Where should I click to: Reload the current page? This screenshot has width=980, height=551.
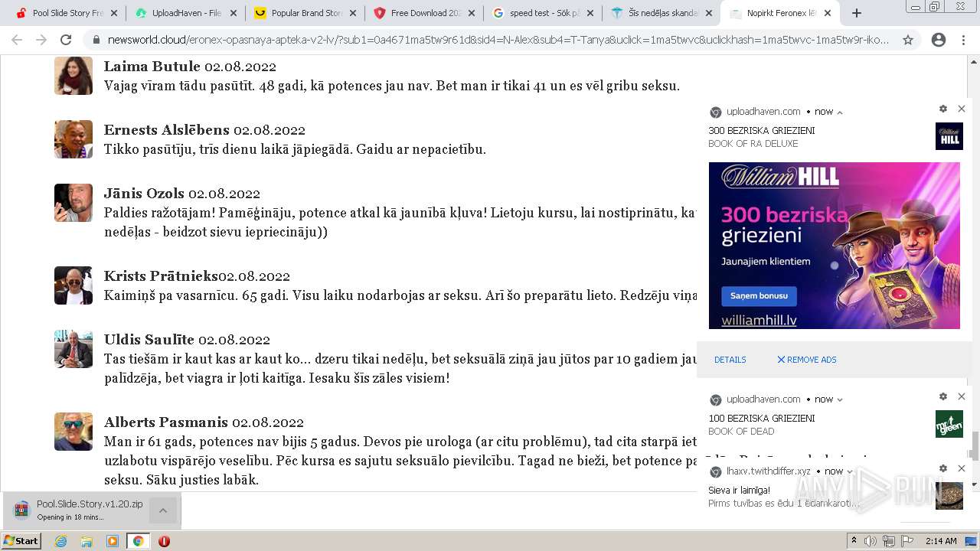point(66,40)
